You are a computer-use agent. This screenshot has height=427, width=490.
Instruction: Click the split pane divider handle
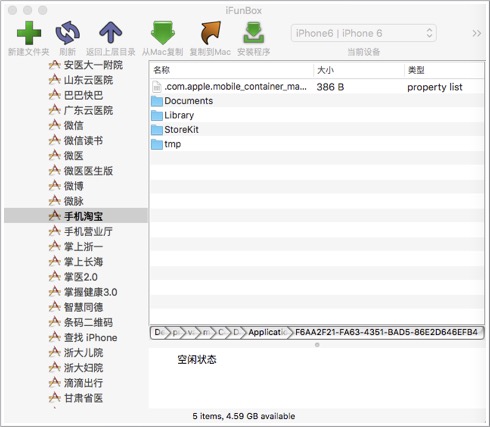click(317, 345)
